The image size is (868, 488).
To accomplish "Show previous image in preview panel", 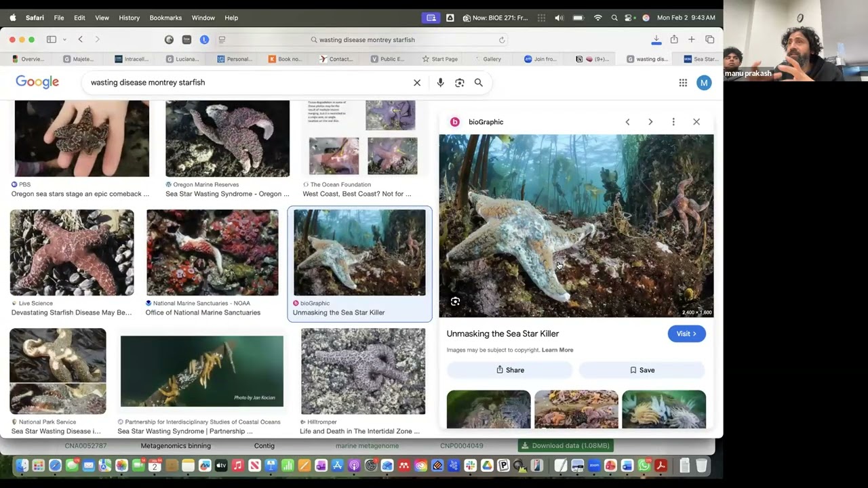I will 627,122.
